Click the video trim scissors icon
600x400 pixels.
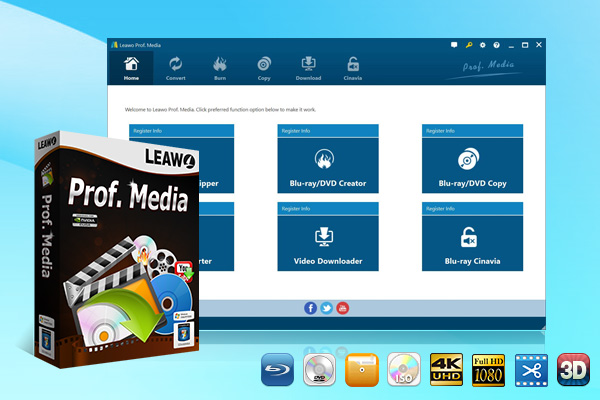pyautogui.click(x=531, y=370)
